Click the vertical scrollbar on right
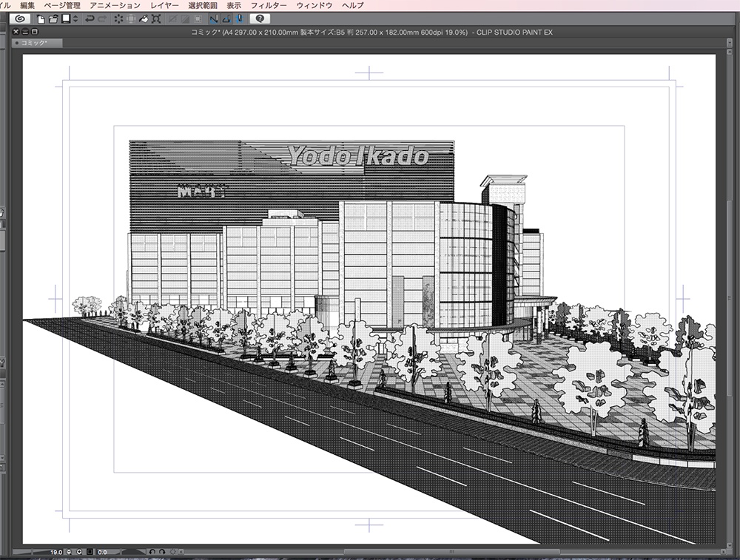The width and height of the screenshot is (740, 560). click(730, 297)
